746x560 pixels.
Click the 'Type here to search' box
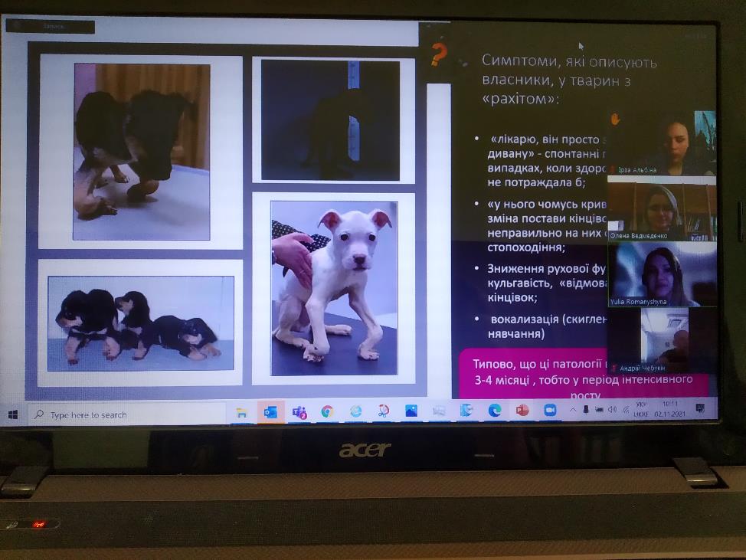(x=126, y=415)
